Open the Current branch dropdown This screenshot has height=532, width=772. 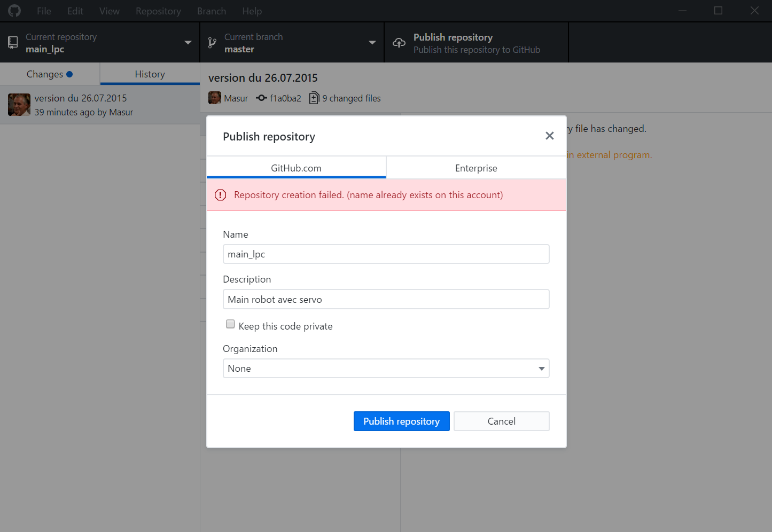point(292,43)
